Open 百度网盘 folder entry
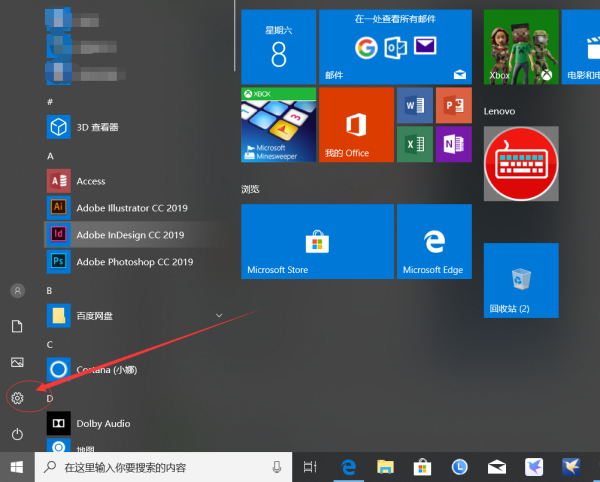 [136, 316]
